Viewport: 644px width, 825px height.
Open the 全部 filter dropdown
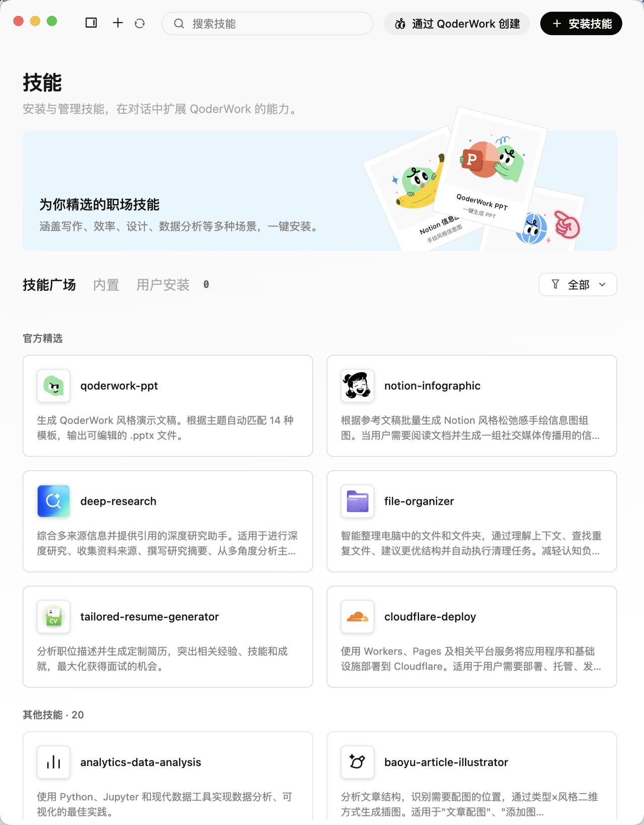(578, 284)
